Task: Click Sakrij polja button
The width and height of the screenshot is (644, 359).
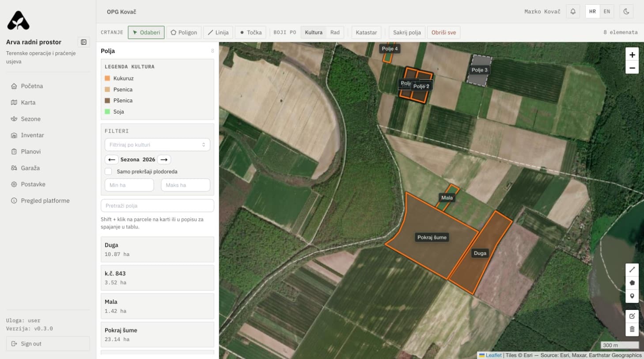Action: pyautogui.click(x=407, y=32)
